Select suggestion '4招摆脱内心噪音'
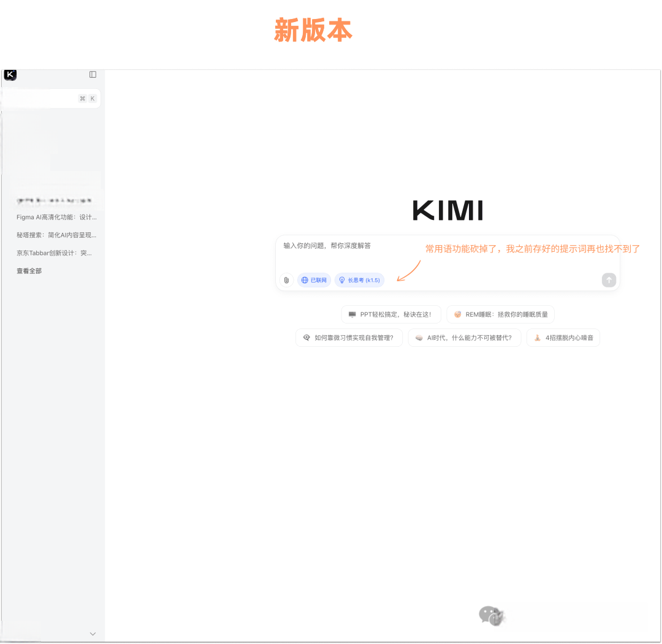The width and height of the screenshot is (662, 644). 563,338
